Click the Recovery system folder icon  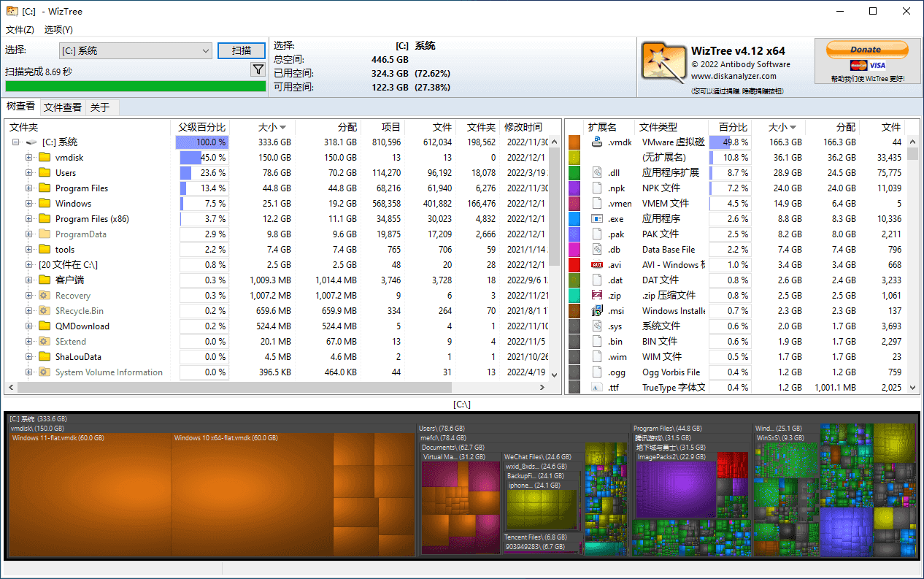tap(45, 295)
